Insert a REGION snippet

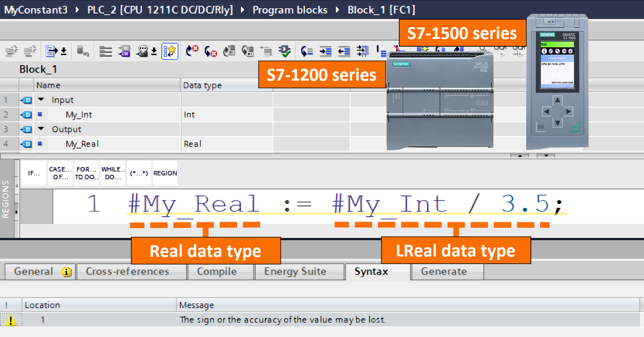pos(165,173)
